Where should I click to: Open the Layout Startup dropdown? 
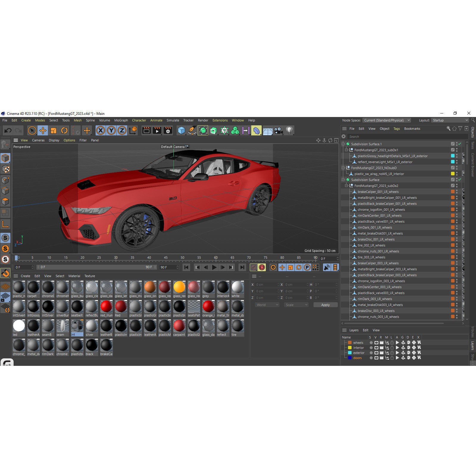click(450, 120)
